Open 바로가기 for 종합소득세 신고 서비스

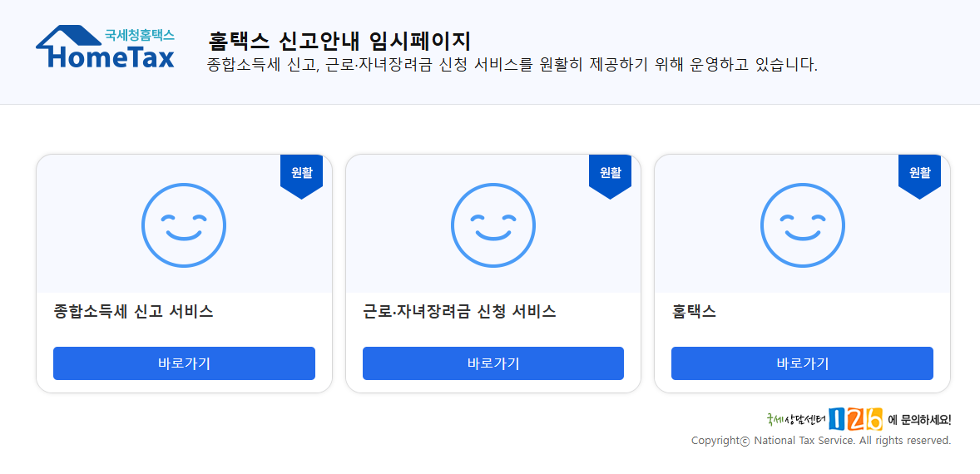click(x=184, y=363)
